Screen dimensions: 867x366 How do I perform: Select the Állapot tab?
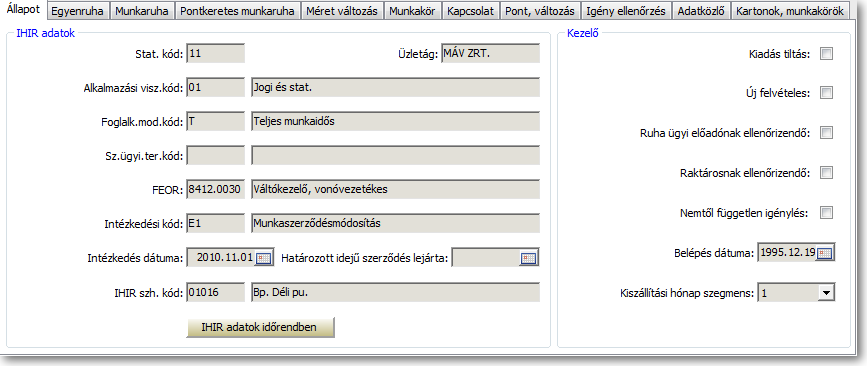23,10
